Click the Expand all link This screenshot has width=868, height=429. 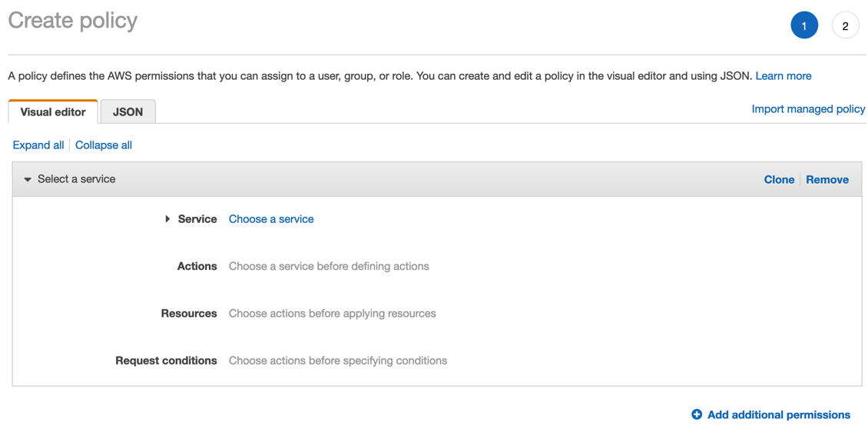[x=38, y=145]
